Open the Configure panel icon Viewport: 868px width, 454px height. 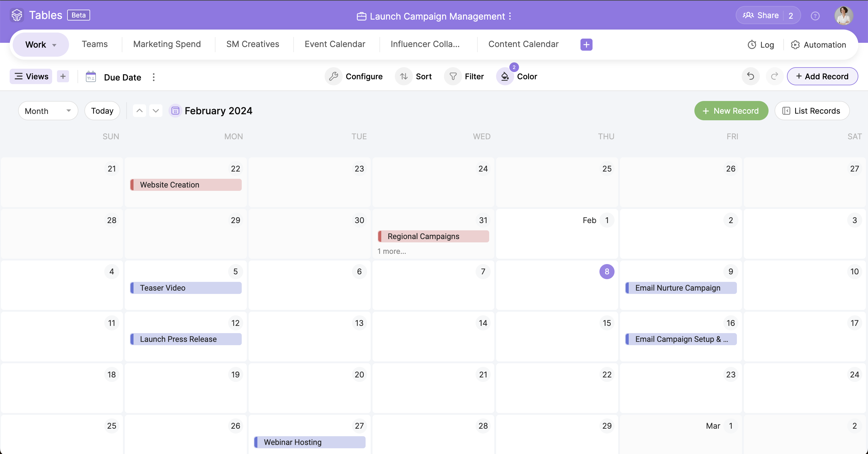point(333,76)
